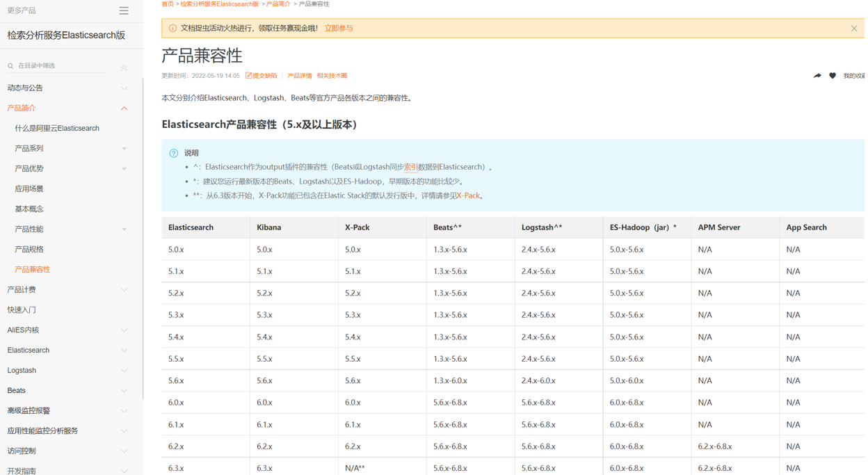
Task: Expand the AliES内核 section chevron
Action: pos(124,330)
